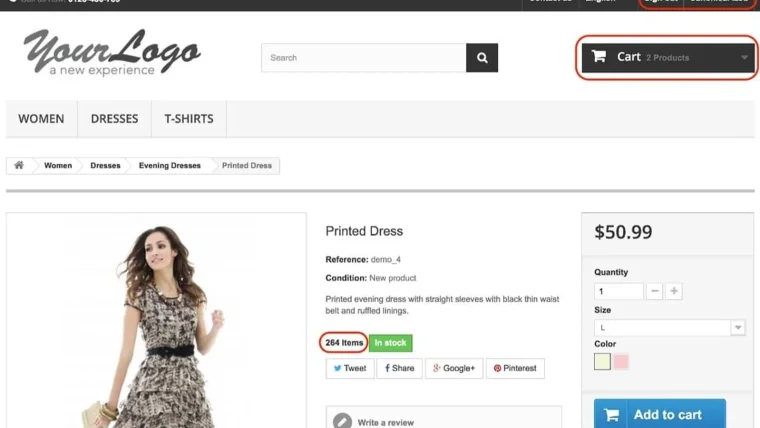Click the search magnifier button
The image size is (760, 428).
(x=482, y=58)
